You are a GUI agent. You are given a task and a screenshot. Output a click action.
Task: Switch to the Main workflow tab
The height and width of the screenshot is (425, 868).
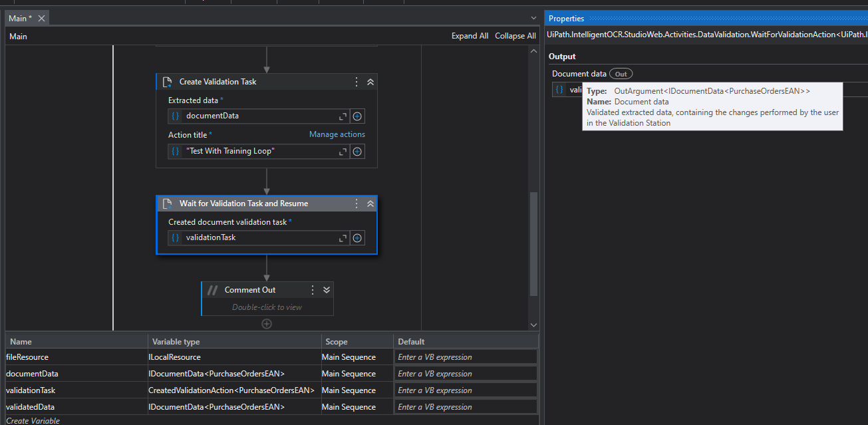20,19
